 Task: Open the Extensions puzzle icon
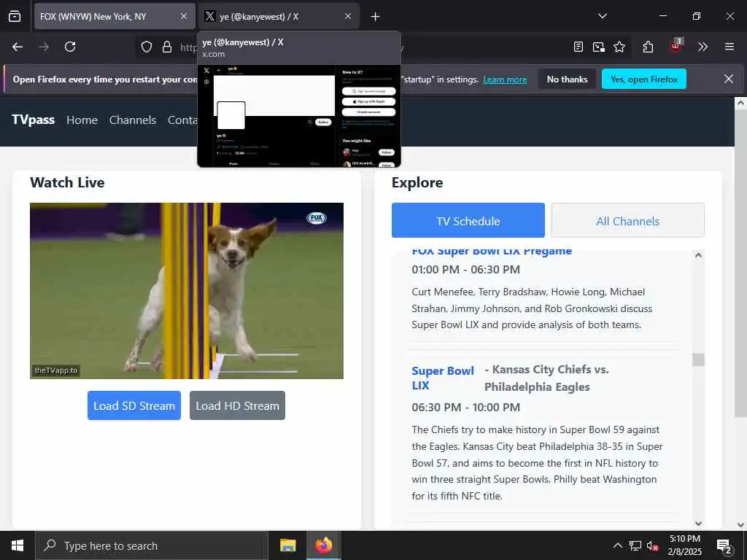[648, 47]
